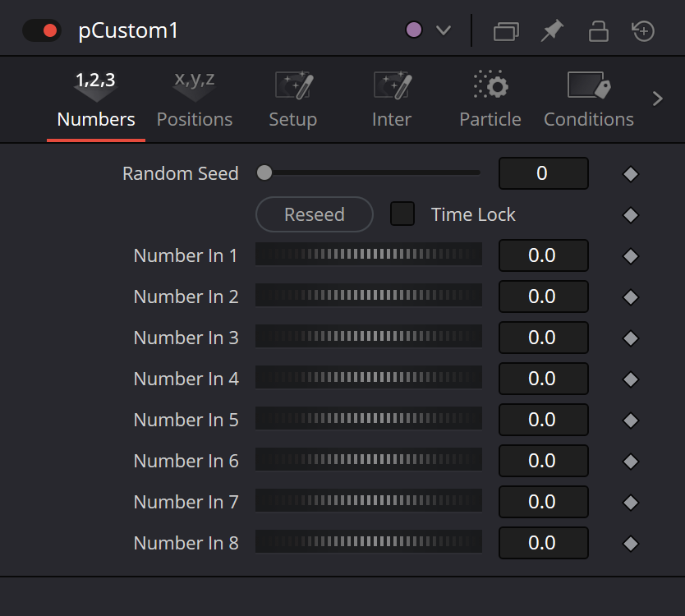Click the Number In 4 value field
Viewport: 685px width, 616px height.
[x=544, y=379]
